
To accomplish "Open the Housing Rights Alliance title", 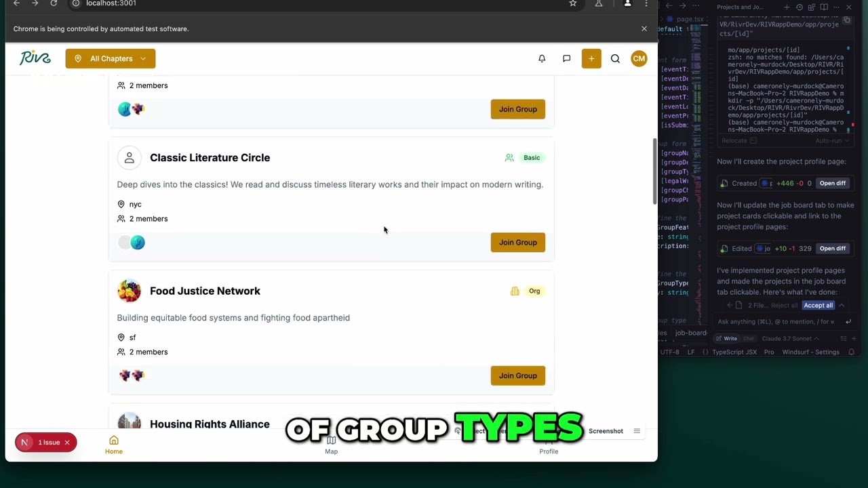I will pos(210,424).
